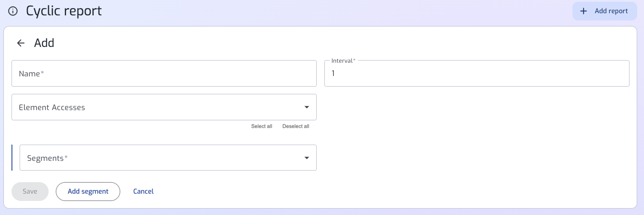Go back using the left arrow icon
This screenshot has width=644, height=215.
21,43
